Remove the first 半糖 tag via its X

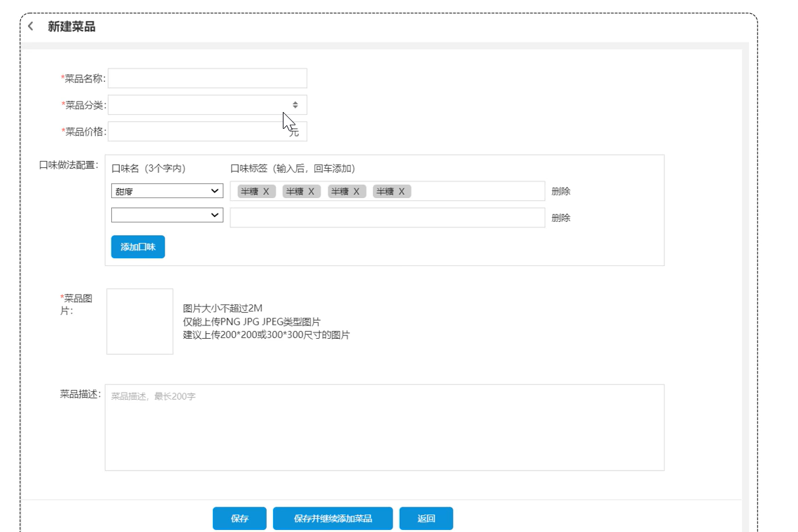266,192
